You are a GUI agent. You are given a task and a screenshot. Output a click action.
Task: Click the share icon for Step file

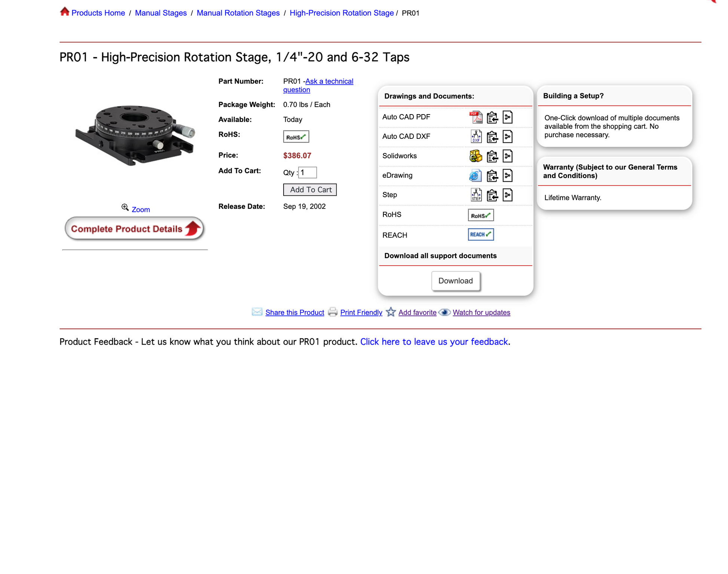508,195
